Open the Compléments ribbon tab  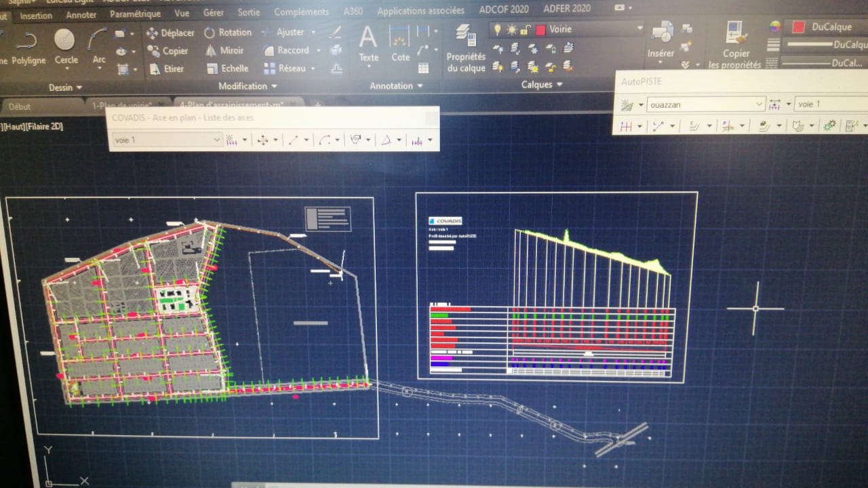pyautogui.click(x=302, y=12)
